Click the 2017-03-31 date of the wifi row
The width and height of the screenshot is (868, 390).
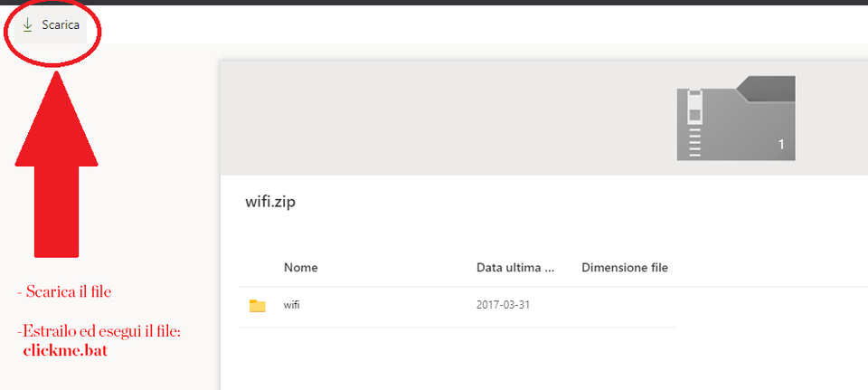[x=503, y=305]
